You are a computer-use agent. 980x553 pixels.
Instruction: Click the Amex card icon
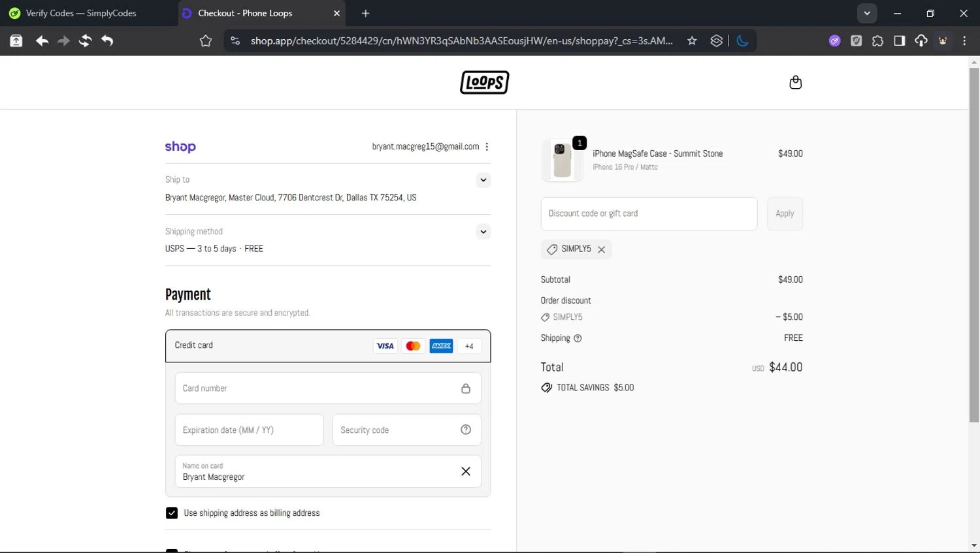pos(441,346)
